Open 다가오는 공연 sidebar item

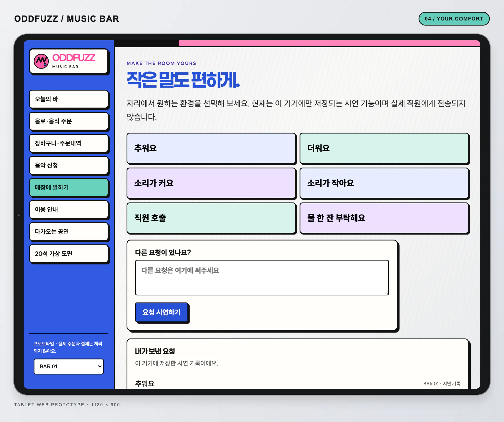[x=69, y=231]
